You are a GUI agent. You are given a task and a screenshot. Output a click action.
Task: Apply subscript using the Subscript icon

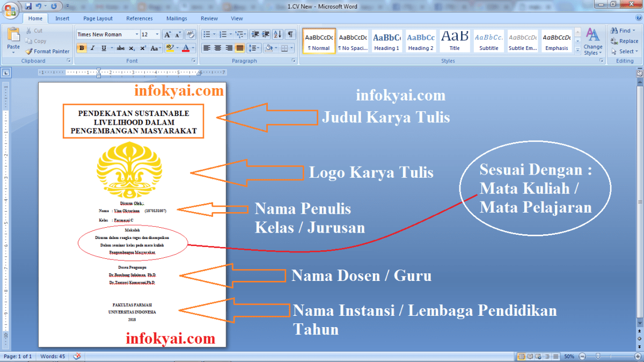click(131, 48)
